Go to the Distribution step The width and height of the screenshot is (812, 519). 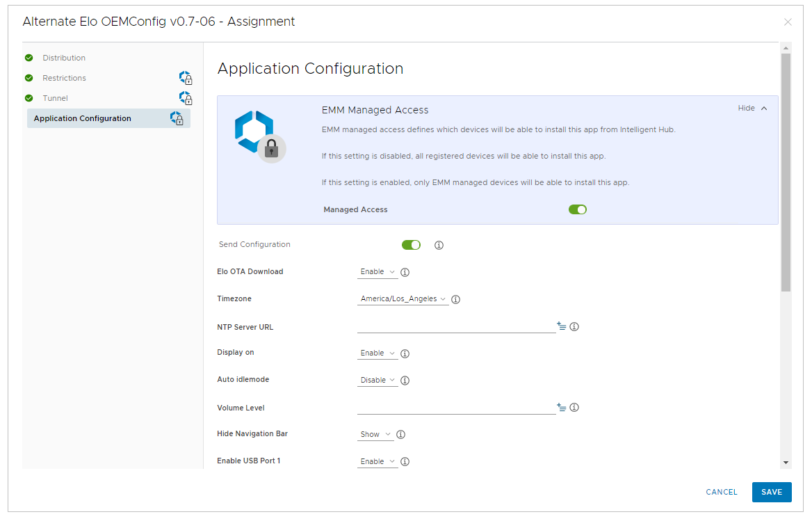coord(64,58)
